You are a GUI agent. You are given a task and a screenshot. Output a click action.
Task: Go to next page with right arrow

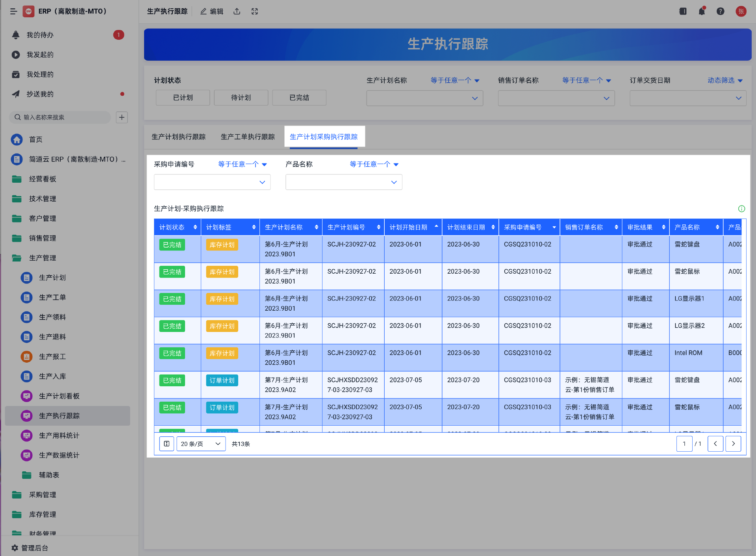tap(733, 444)
